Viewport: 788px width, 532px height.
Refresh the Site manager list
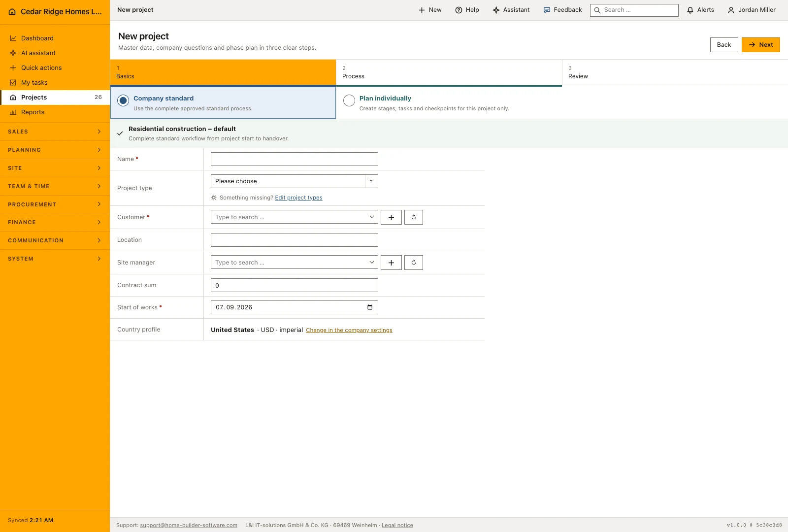click(414, 263)
